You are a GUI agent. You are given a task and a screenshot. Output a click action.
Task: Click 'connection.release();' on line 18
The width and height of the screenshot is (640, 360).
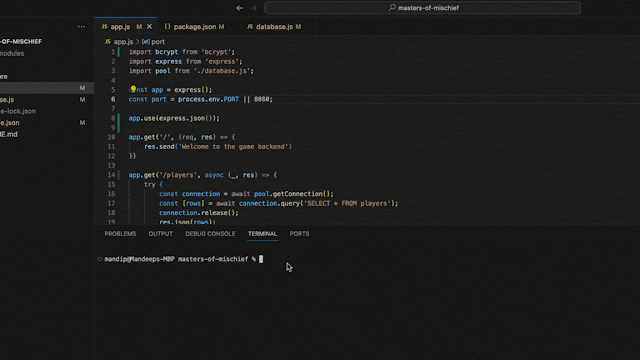tap(199, 213)
